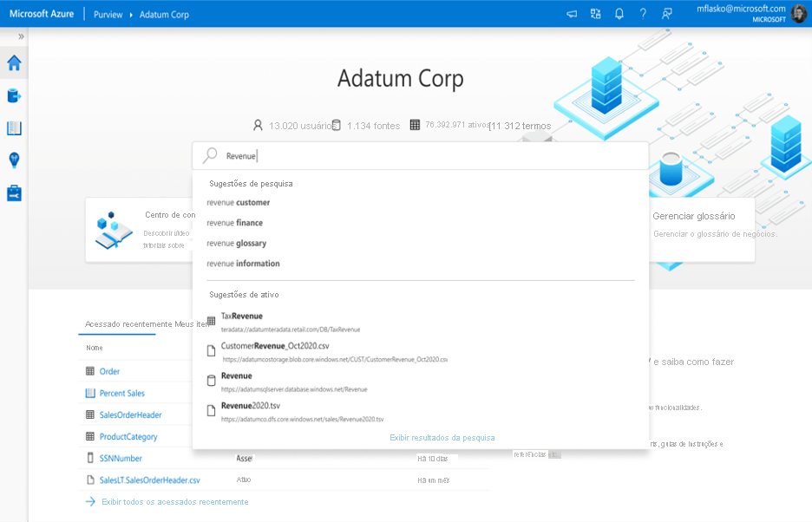Click the 11 312 termos statistic
The width and height of the screenshot is (812, 522).
pyautogui.click(x=521, y=126)
